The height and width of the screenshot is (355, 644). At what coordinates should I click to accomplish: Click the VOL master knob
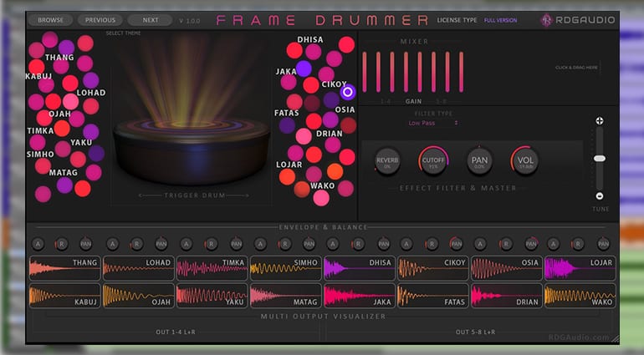525,161
